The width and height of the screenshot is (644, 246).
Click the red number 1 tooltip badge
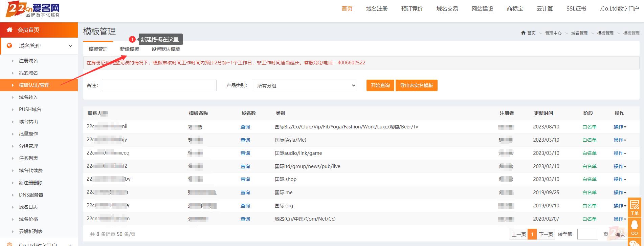pos(132,39)
